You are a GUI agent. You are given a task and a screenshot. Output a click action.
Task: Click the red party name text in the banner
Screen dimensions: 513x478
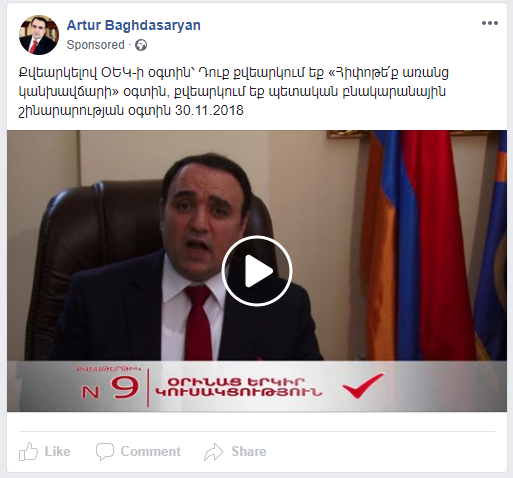[x=238, y=387]
